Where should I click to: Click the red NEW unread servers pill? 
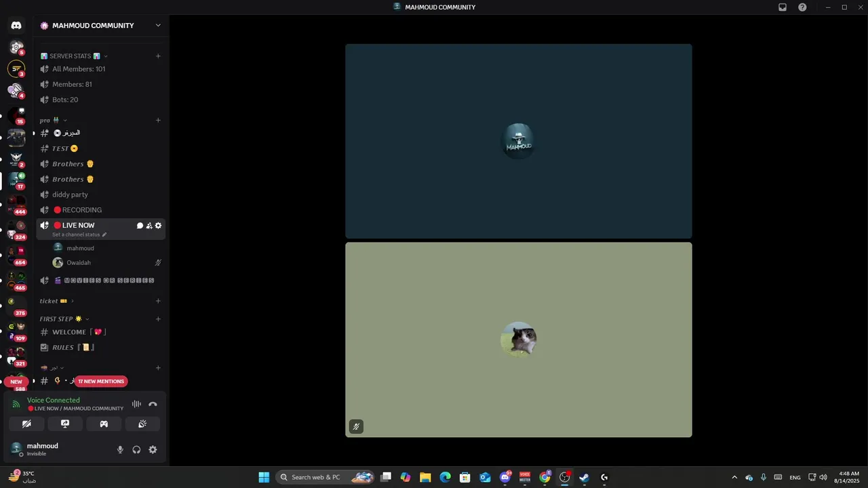16,382
